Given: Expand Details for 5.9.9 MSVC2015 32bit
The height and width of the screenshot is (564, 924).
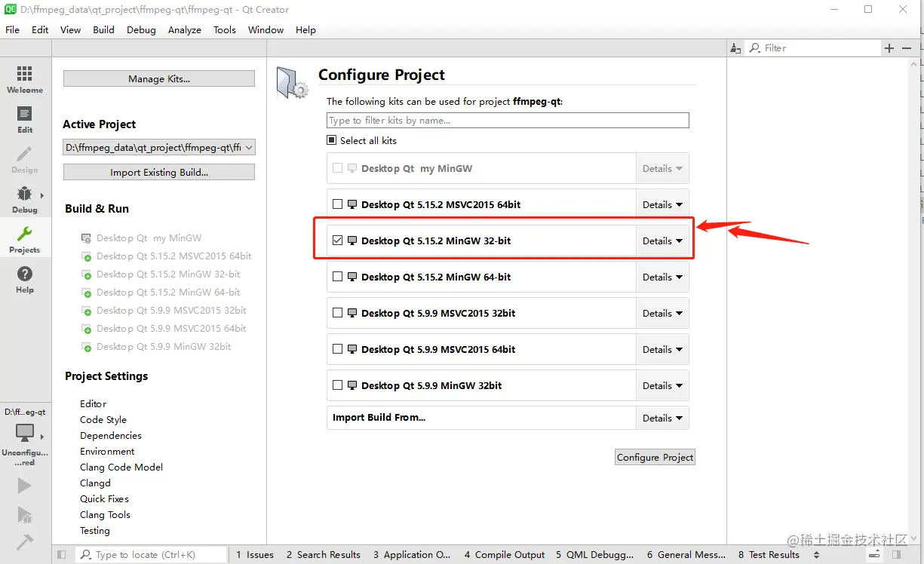Looking at the screenshot, I should point(662,313).
